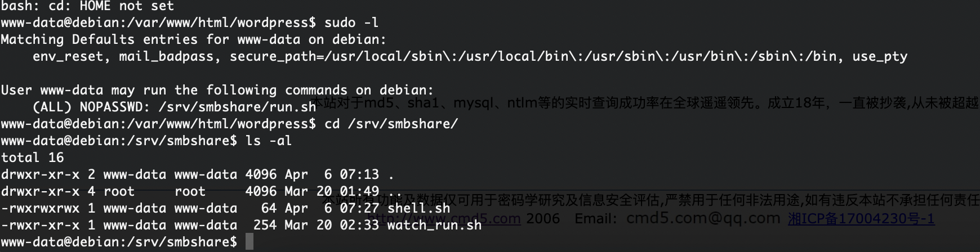Screen dimensions: 980x252
Task: Click the watch_run.sh file name in listing
Action: [435, 225]
